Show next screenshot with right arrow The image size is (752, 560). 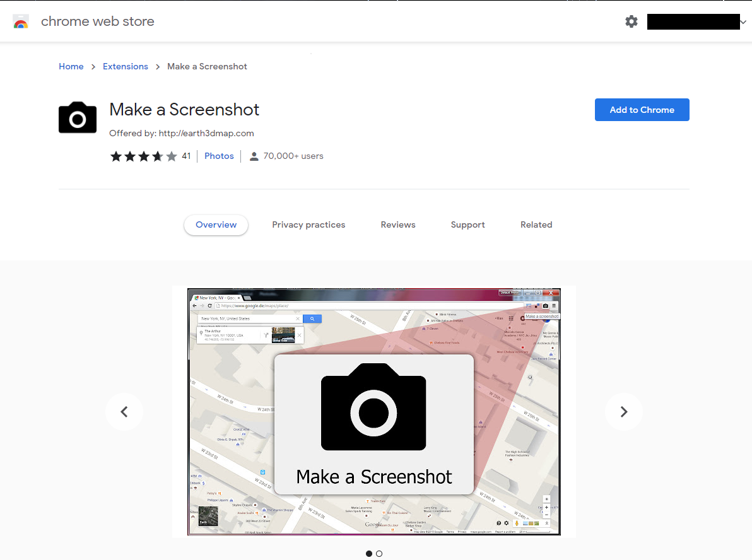[624, 412]
